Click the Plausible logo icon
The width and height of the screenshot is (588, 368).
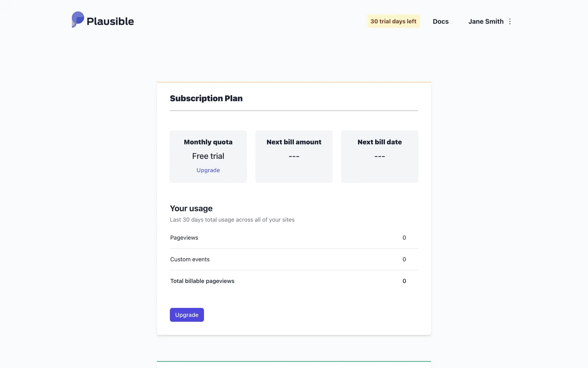coord(78,20)
